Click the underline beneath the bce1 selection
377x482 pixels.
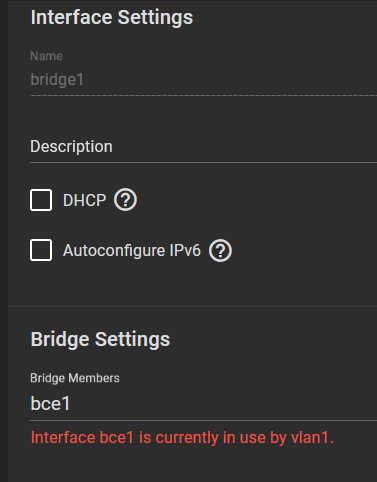click(203, 421)
